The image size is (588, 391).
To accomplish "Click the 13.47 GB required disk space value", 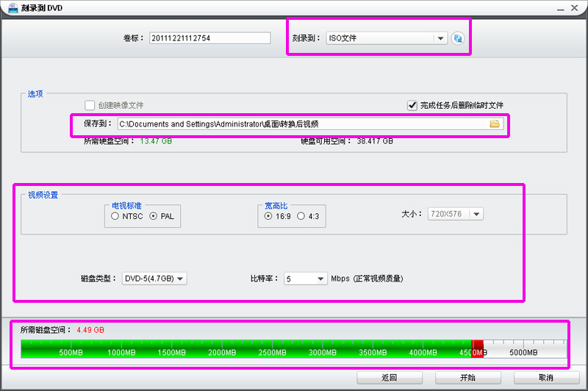I will pos(156,141).
